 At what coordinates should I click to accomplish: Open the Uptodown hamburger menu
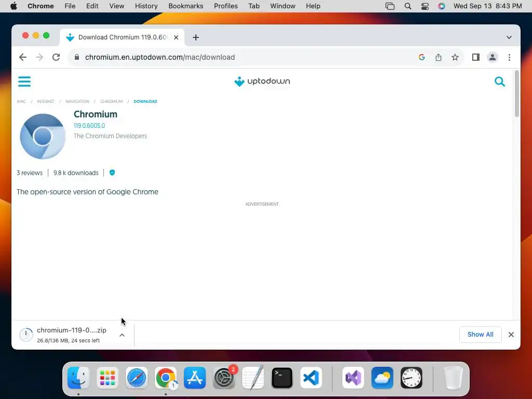[24, 82]
